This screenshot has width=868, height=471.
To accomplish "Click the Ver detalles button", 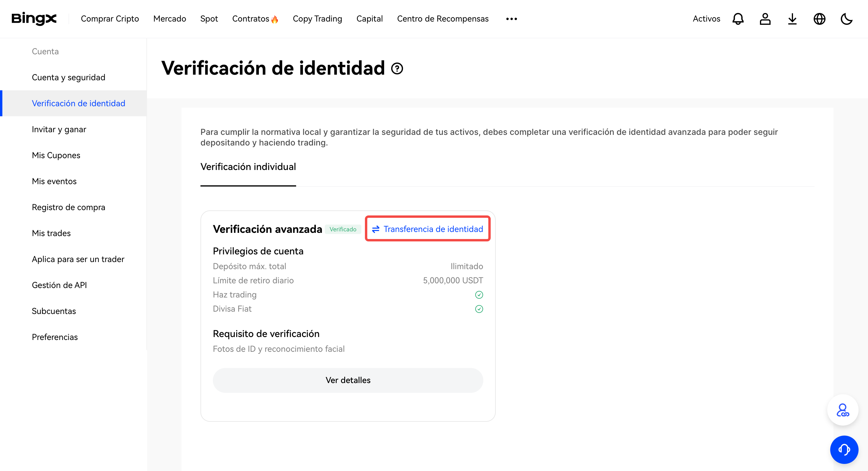I will (348, 380).
